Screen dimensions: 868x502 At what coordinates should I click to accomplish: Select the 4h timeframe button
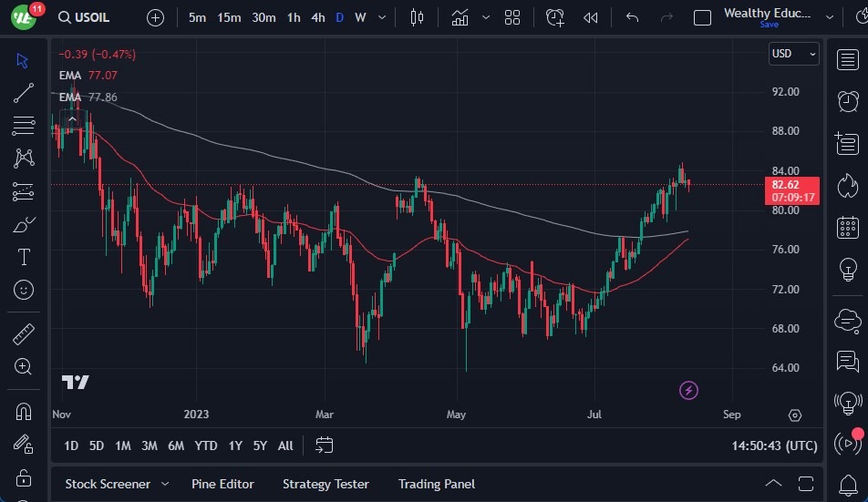coord(317,17)
